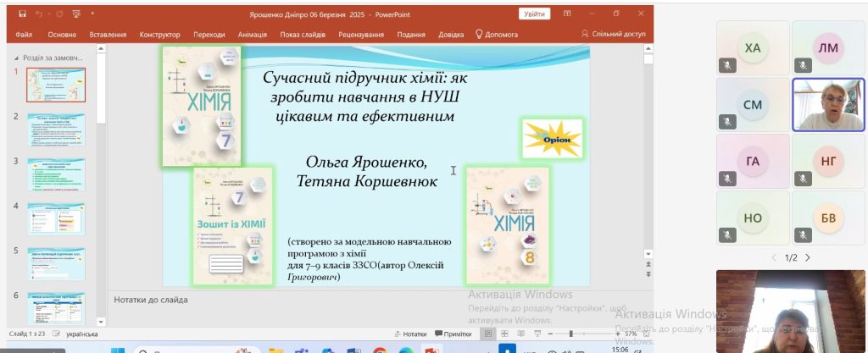Select the Анімація ribbon tab
Viewport: 868px width, 353px height.
pyautogui.click(x=253, y=34)
